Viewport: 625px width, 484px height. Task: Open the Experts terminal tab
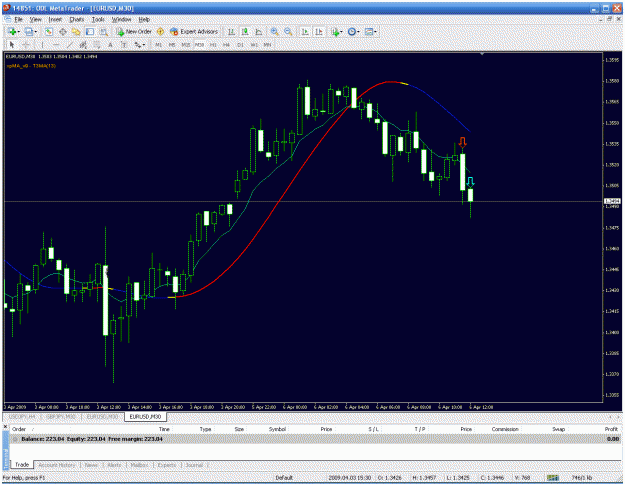[x=167, y=465]
